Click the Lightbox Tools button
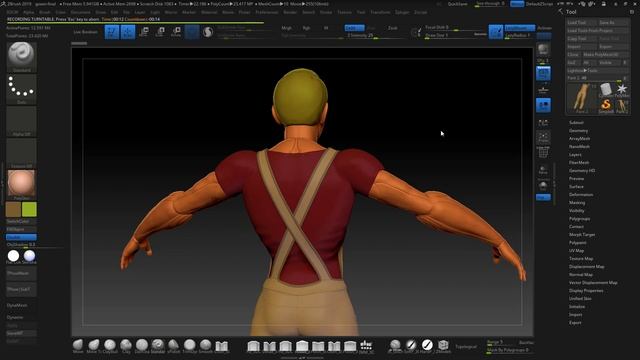Viewport: 640px width, 360px height. point(597,70)
